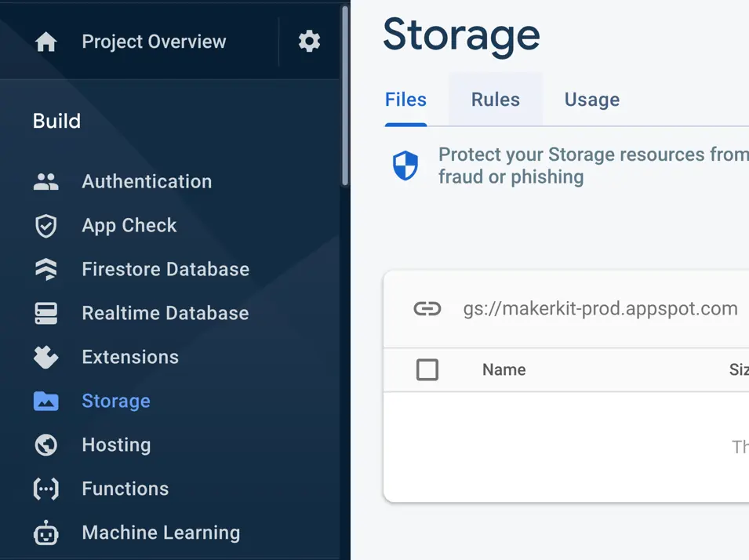
Task: Click the bucket link chain icon
Action: click(x=427, y=309)
